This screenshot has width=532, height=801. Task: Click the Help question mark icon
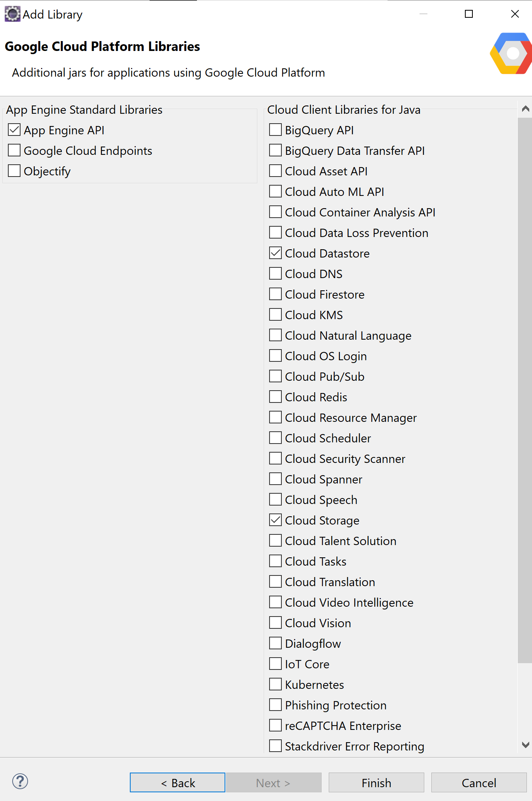[x=20, y=782]
